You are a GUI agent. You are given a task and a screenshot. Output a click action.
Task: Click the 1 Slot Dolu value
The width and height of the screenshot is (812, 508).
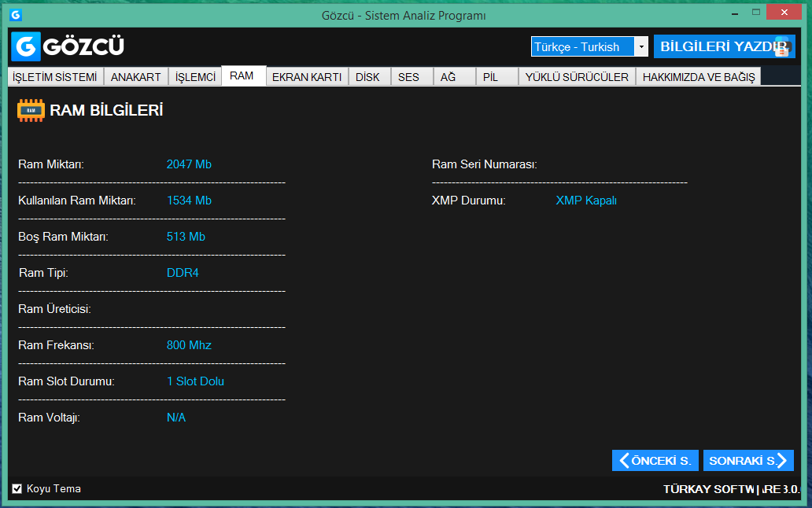195,381
